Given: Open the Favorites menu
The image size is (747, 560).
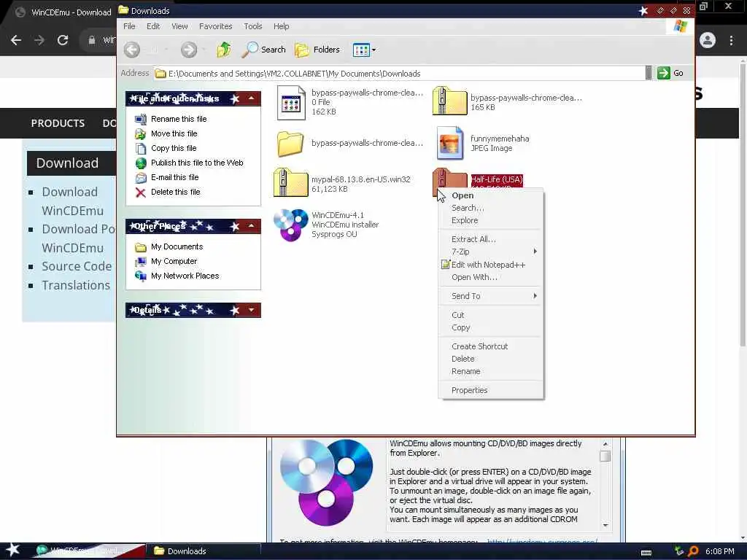Looking at the screenshot, I should pos(215,26).
